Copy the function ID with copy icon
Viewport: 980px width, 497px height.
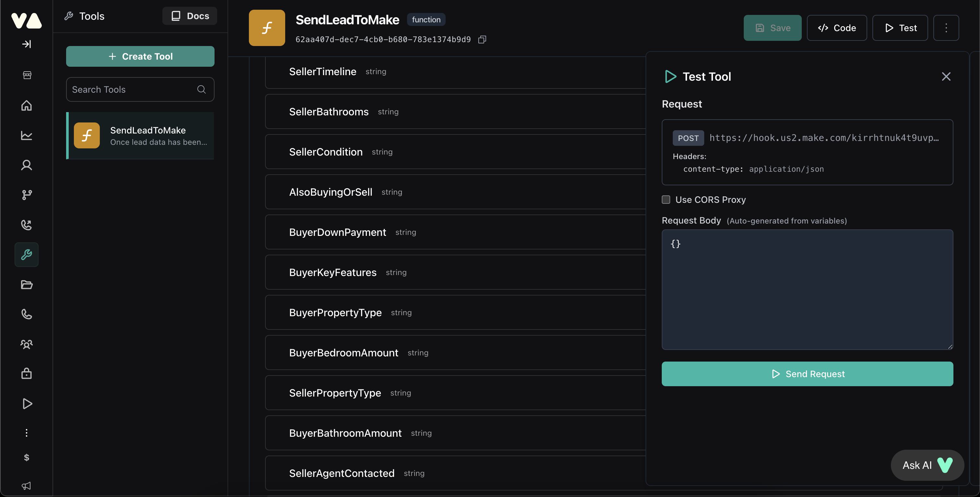(482, 40)
